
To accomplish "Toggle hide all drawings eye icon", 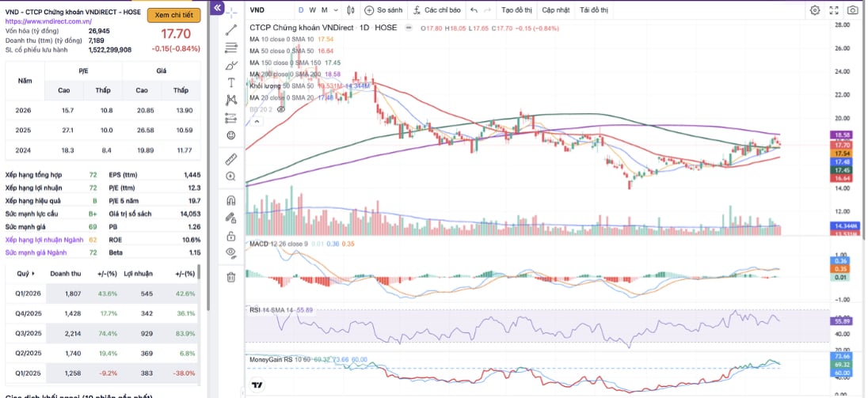I will [231, 253].
